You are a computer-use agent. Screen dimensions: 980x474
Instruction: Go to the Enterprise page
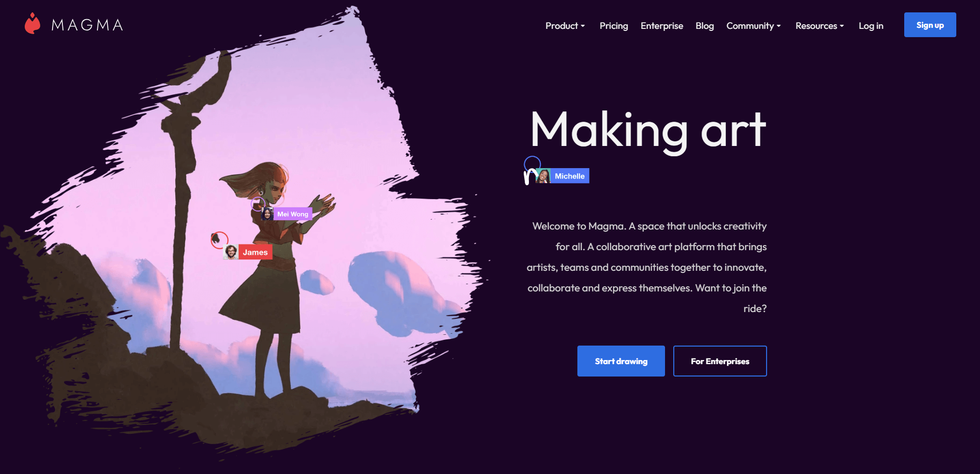tap(661, 26)
